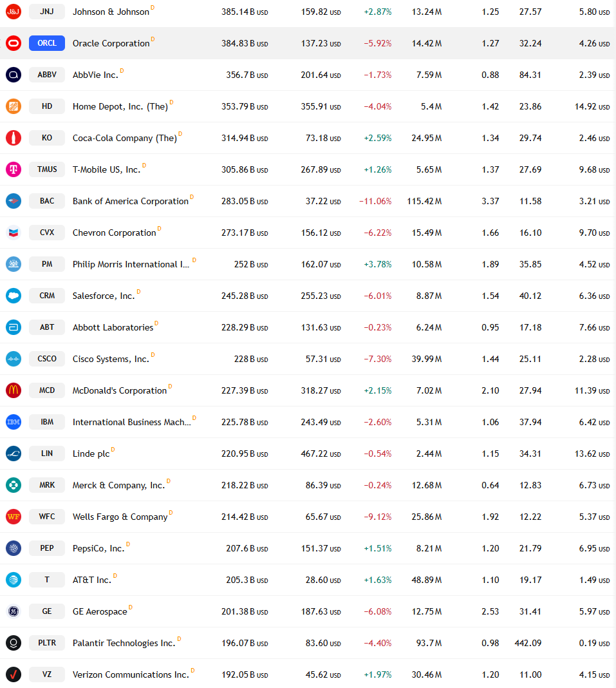Click the Abbott Laboratories logo icon
Screen dimensions: 616x688
14,327
